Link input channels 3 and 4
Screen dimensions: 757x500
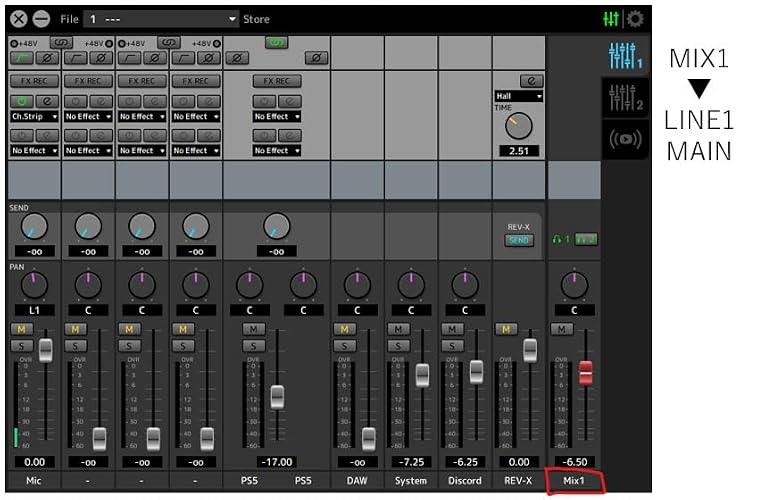(x=169, y=42)
